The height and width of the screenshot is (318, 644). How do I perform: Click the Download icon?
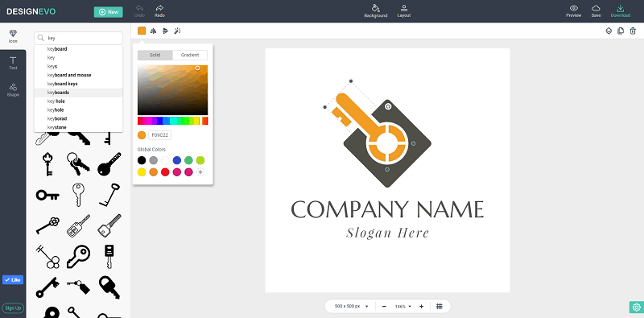[x=620, y=8]
